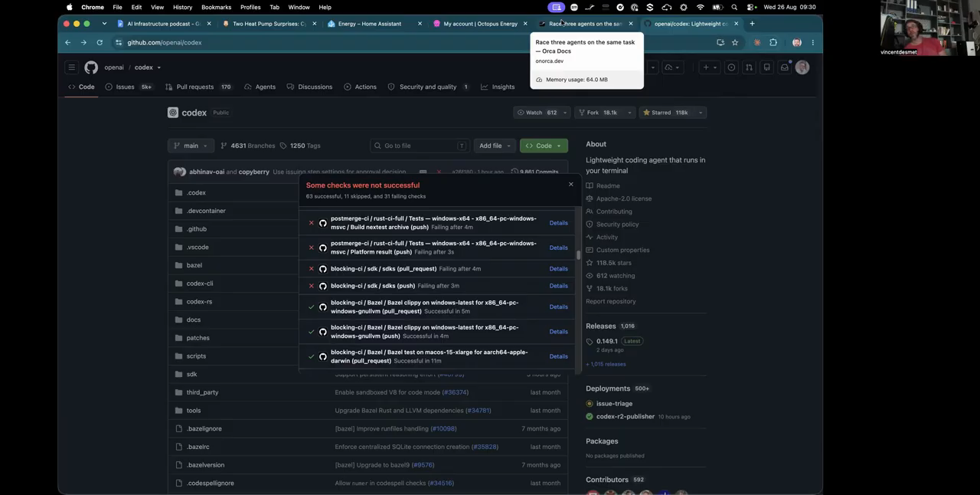
Task: Click the failing status X next to commit
Action: click(439, 172)
